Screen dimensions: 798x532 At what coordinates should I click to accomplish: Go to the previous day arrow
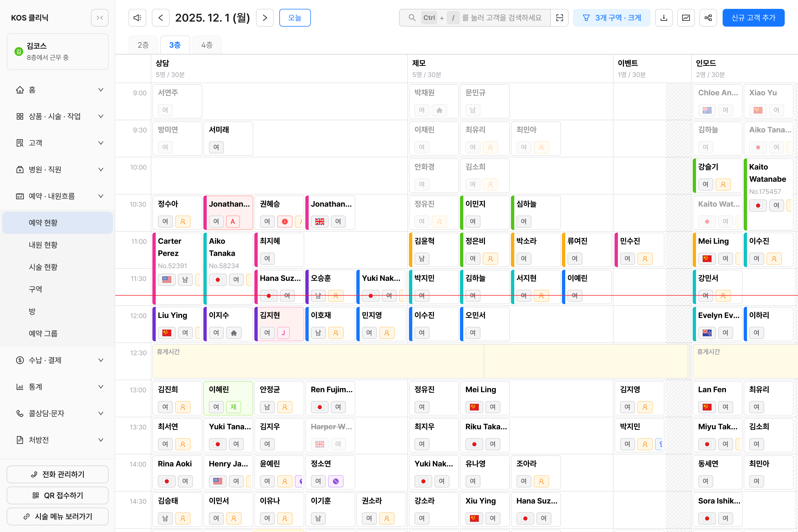161,18
